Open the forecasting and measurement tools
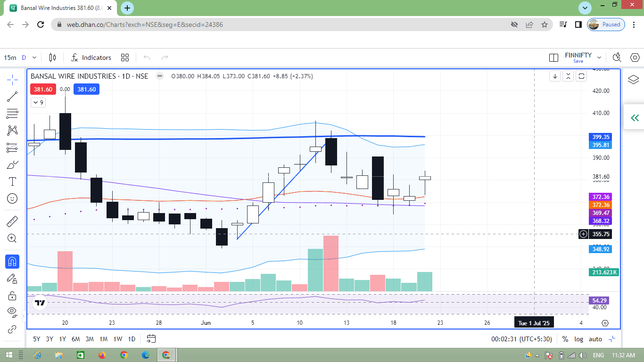 (12, 148)
